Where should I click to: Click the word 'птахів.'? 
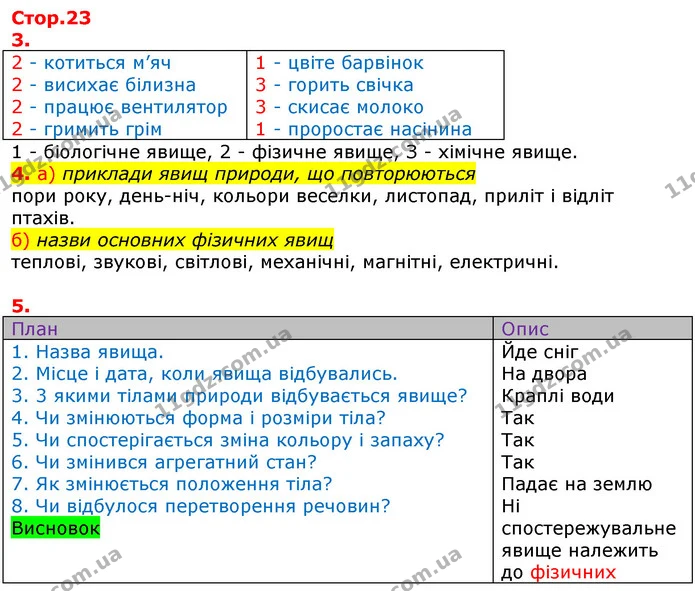click(x=43, y=219)
